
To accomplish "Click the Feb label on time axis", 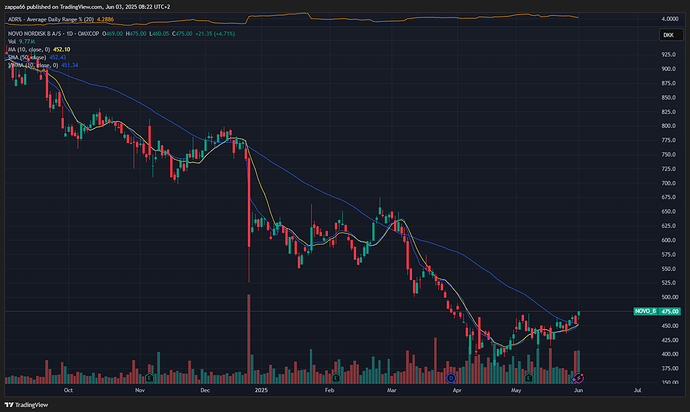I will [x=329, y=390].
